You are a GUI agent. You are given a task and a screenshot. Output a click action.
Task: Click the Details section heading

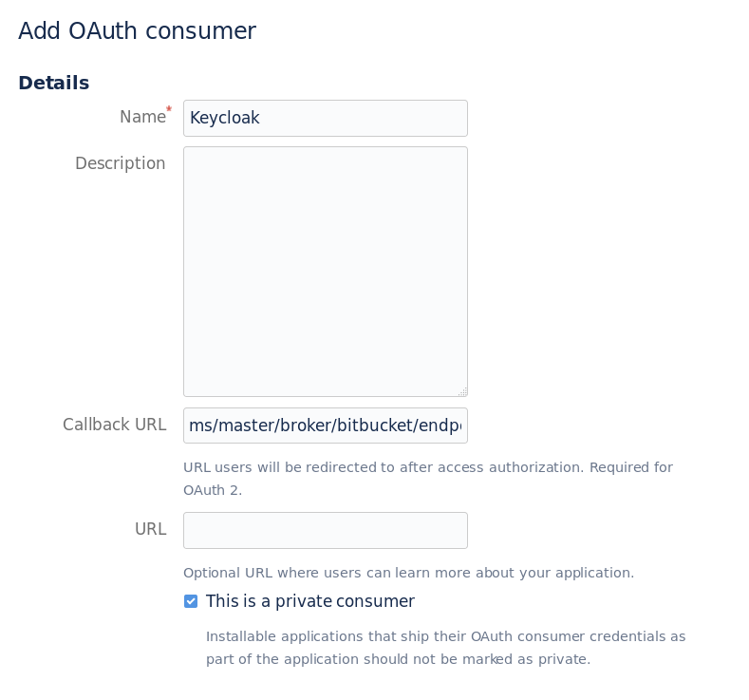click(x=53, y=83)
